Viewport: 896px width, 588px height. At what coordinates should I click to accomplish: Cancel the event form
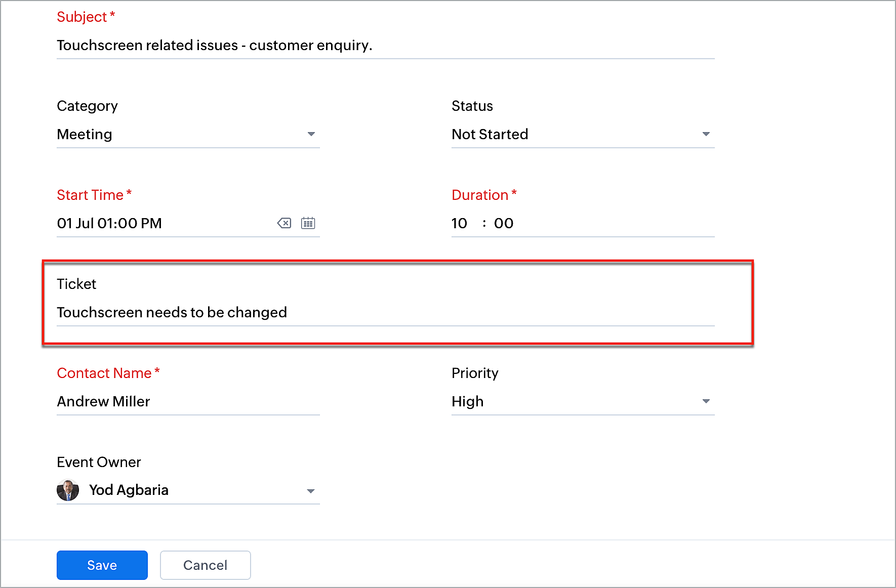[x=206, y=565]
